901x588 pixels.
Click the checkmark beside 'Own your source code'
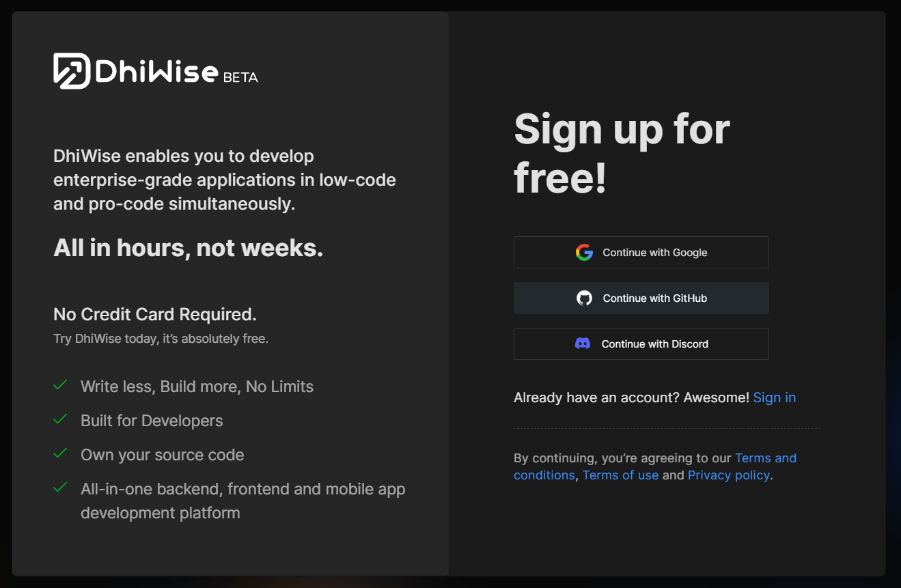(x=60, y=453)
